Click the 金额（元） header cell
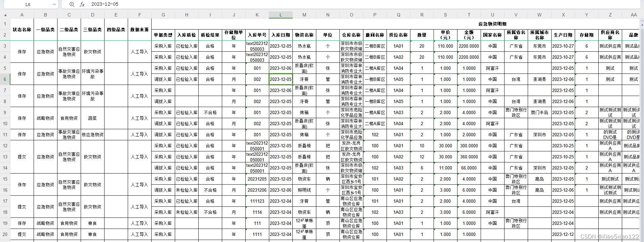Screen dimensions: 644x242 (469, 35)
